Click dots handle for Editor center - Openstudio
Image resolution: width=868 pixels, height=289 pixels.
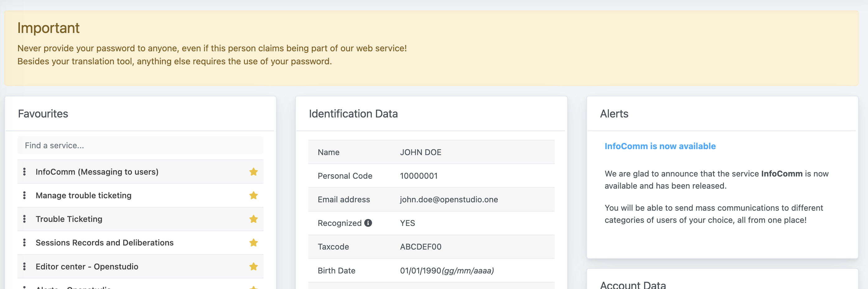(24, 266)
